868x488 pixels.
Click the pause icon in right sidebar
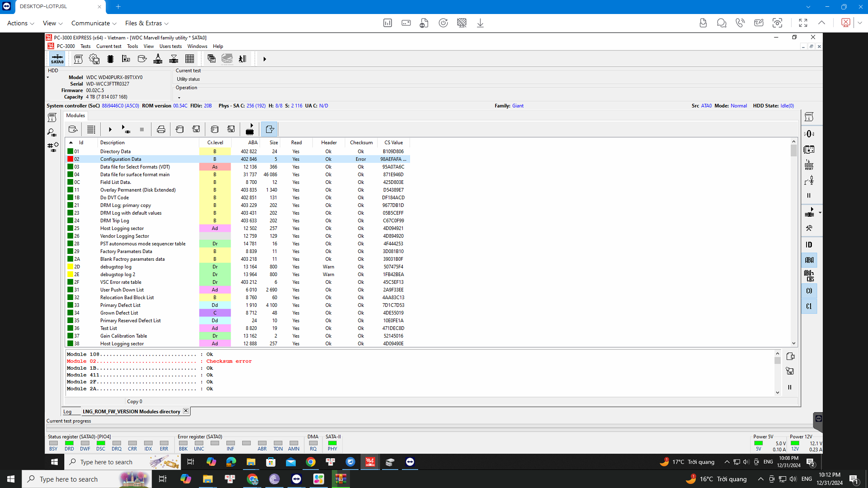click(809, 196)
